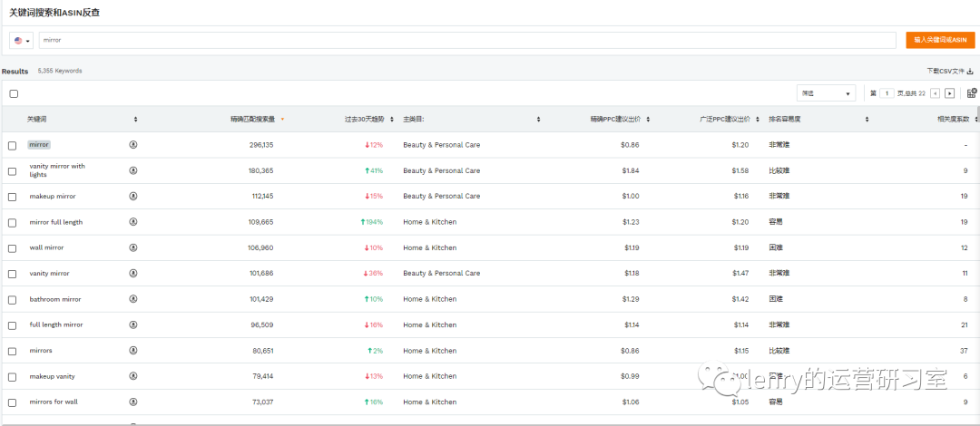980x426 pixels.
Task: Click the icon beside mirrors for wall
Action: tap(133, 402)
